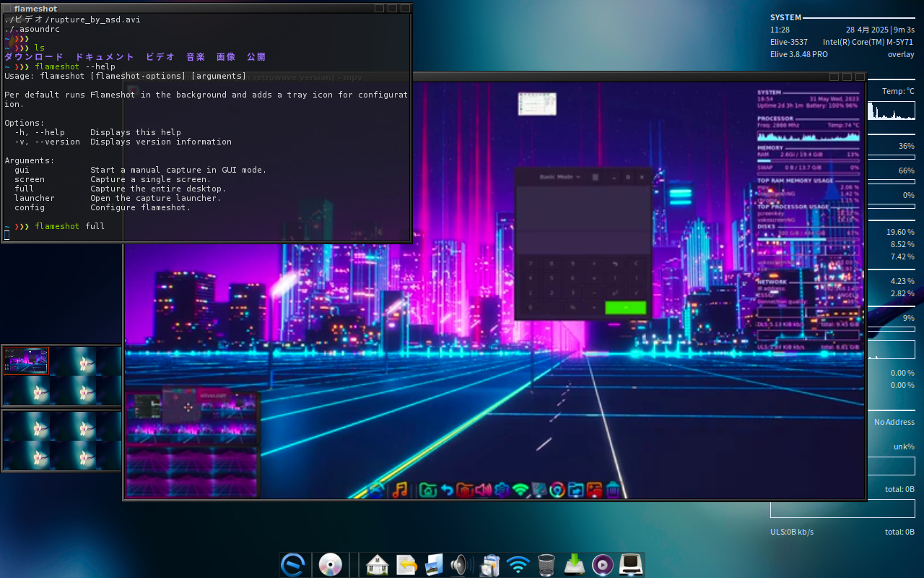Open the trash can icon in dock

point(546,564)
